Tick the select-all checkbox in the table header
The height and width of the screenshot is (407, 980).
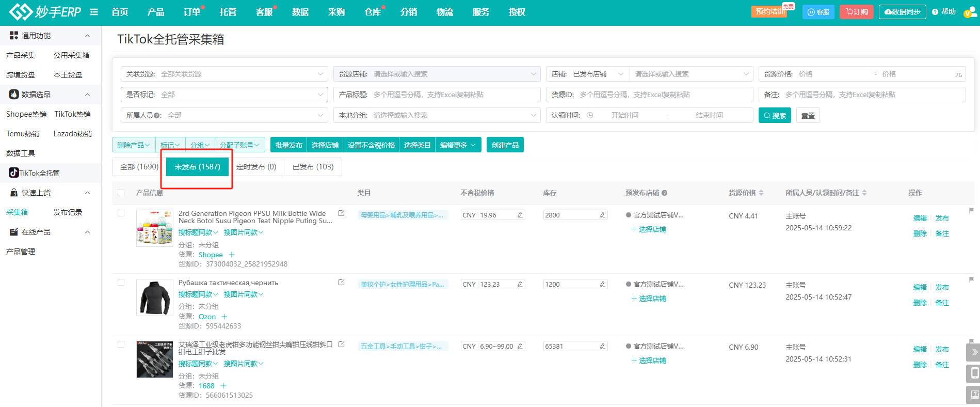[x=121, y=193]
